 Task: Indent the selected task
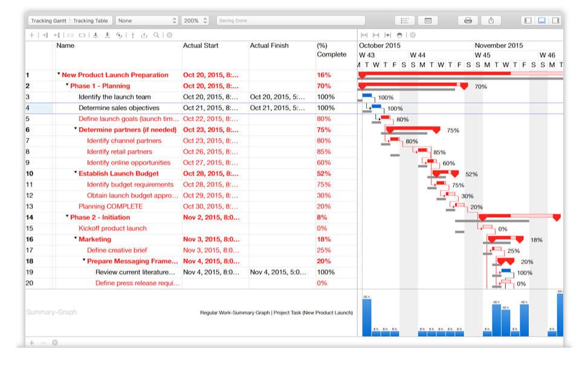(x=45, y=35)
